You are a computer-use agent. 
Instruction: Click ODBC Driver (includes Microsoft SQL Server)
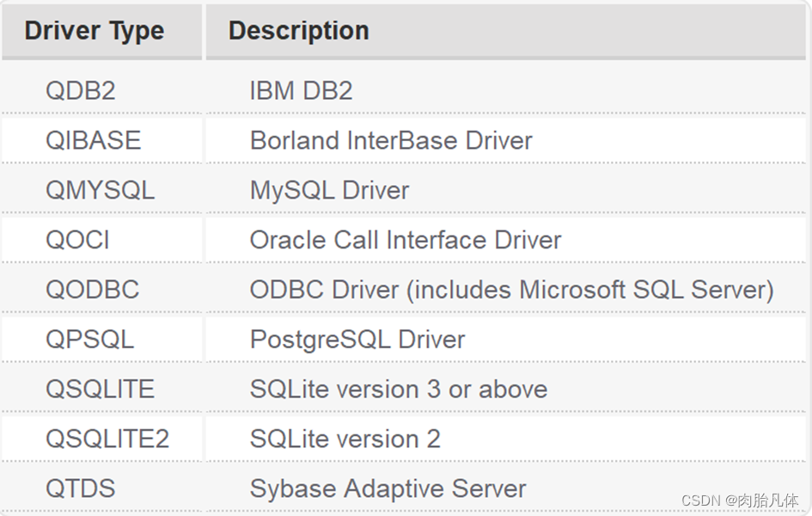point(511,290)
